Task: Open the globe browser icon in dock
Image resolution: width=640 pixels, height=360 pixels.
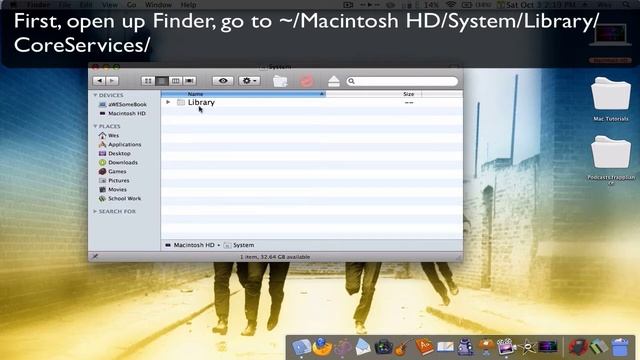Action: pos(322,347)
